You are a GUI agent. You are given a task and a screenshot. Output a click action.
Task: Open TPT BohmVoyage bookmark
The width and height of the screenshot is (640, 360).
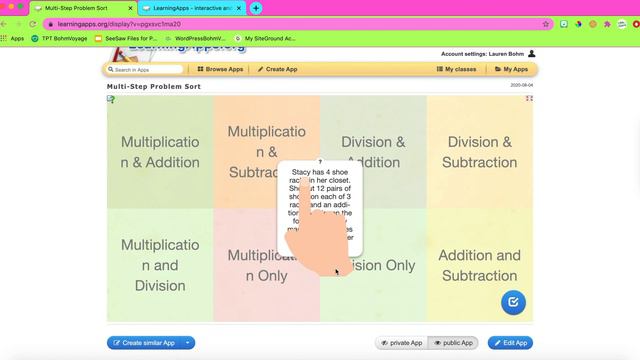point(60,38)
